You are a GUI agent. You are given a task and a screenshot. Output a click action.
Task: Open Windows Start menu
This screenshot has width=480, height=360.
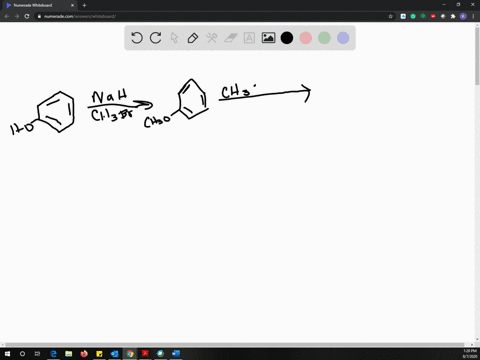[7, 354]
